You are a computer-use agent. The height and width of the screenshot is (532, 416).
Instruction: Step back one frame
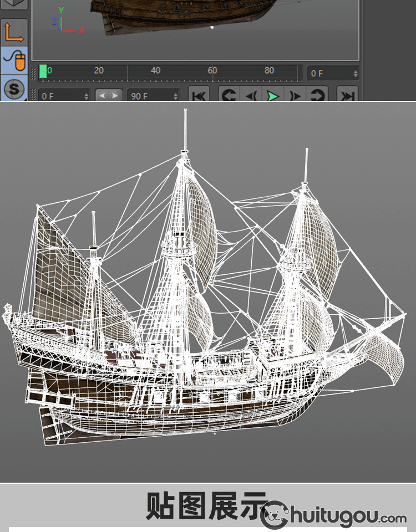tap(251, 96)
